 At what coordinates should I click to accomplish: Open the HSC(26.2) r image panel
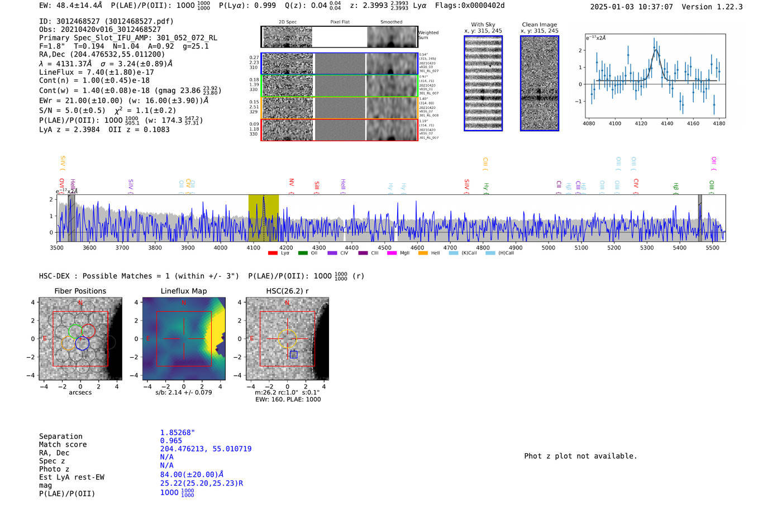(287, 339)
